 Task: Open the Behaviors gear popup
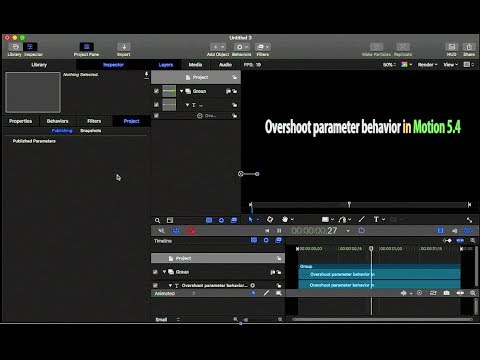click(x=242, y=47)
